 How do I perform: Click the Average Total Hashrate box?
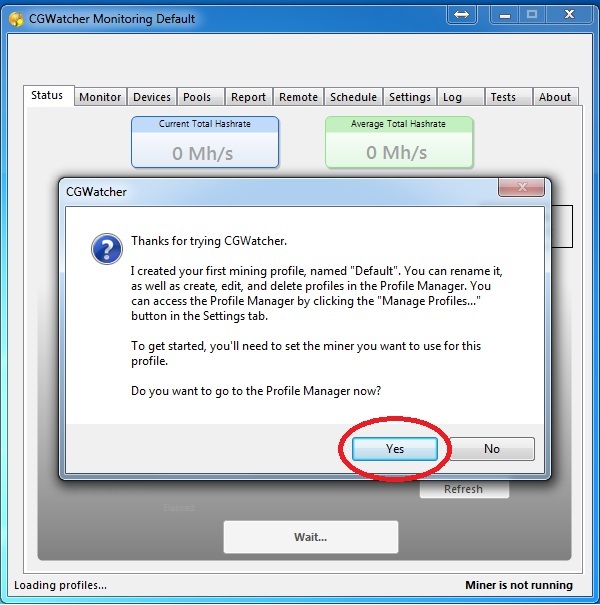(399, 142)
